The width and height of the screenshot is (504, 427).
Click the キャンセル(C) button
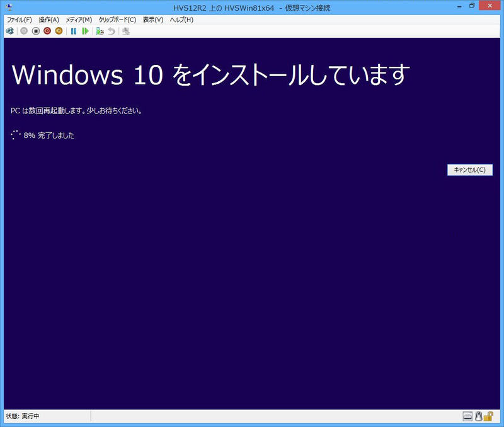[x=470, y=170]
